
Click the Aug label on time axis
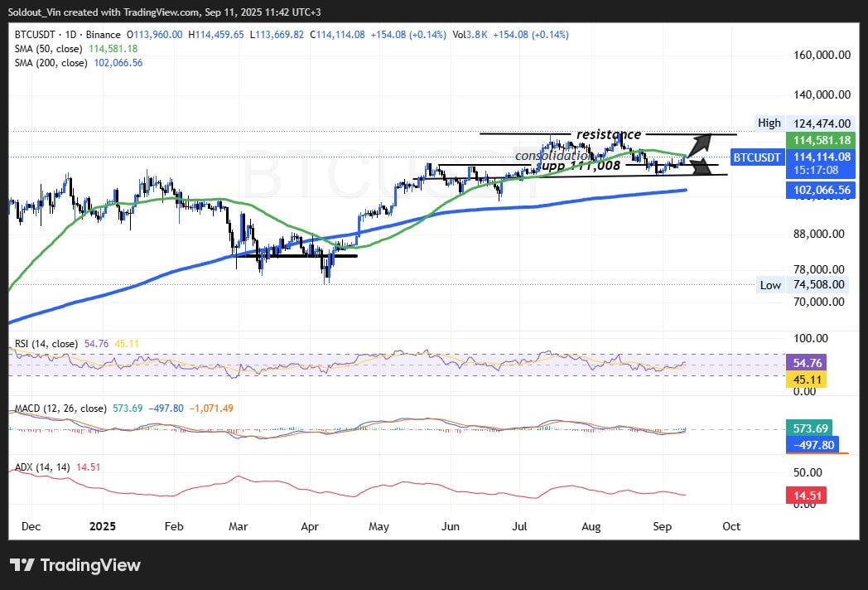coord(591,526)
